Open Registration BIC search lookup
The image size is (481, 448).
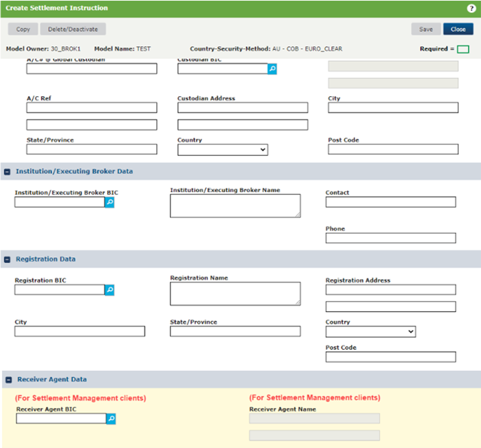click(109, 290)
